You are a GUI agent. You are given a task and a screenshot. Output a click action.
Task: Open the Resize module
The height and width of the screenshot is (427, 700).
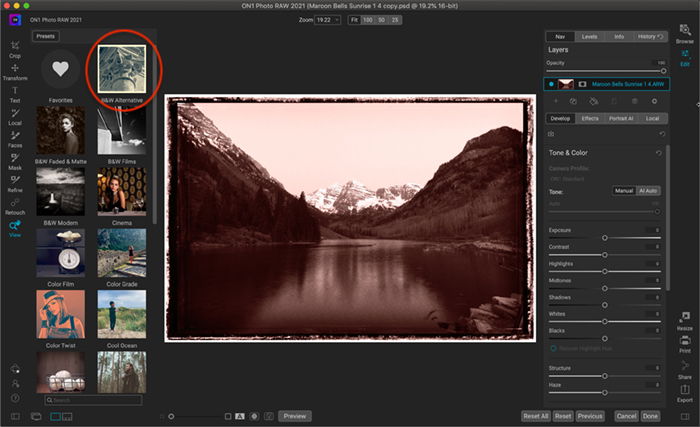tap(684, 320)
